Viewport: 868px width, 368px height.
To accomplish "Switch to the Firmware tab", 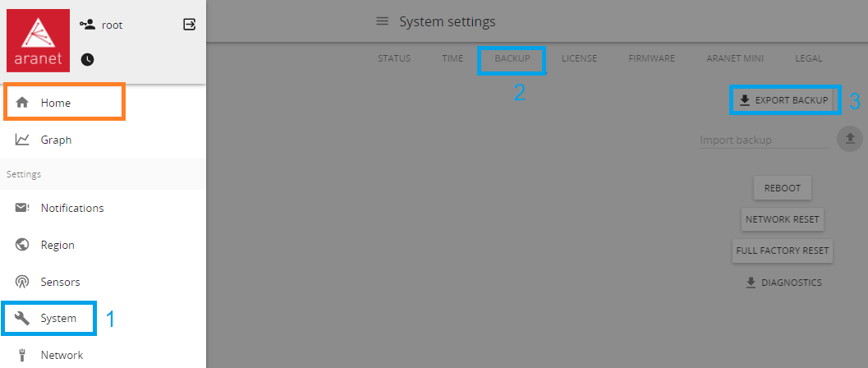I will coord(651,58).
